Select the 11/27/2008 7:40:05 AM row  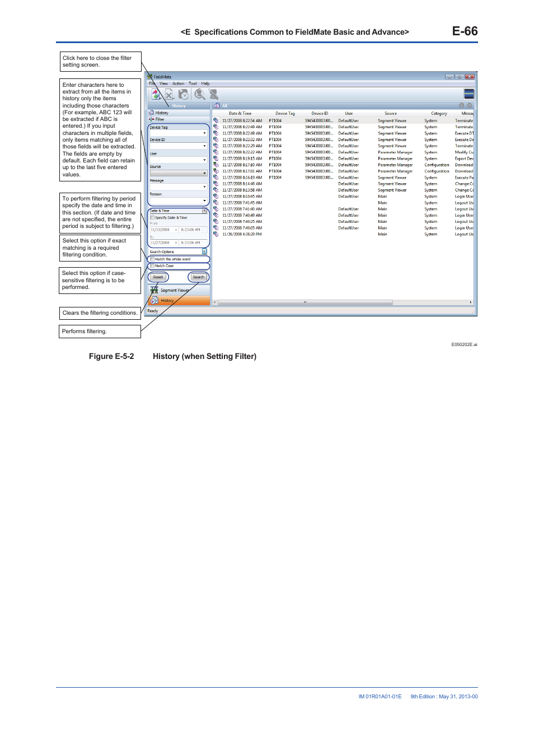[343, 228]
